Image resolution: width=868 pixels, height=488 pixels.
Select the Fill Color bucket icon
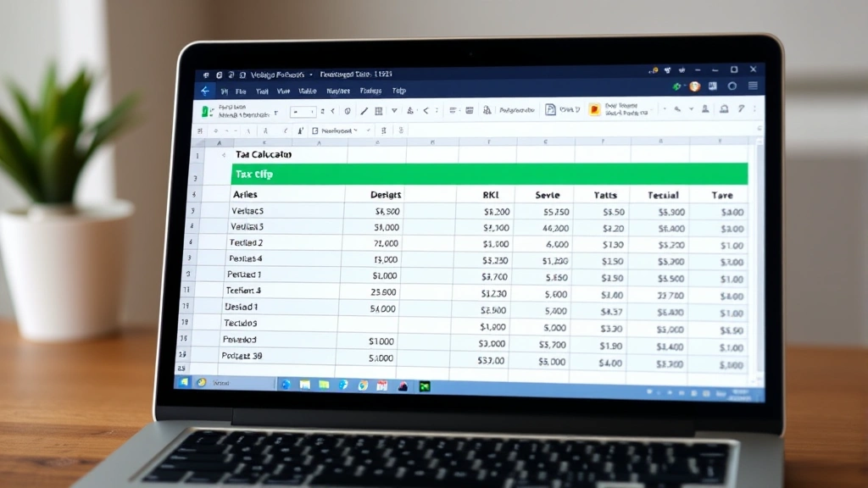pos(410,110)
